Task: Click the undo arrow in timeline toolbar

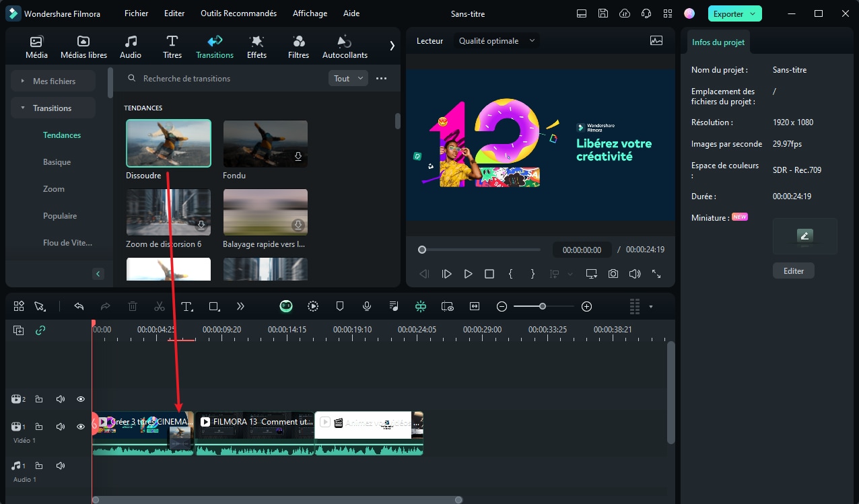Action: pos(79,306)
